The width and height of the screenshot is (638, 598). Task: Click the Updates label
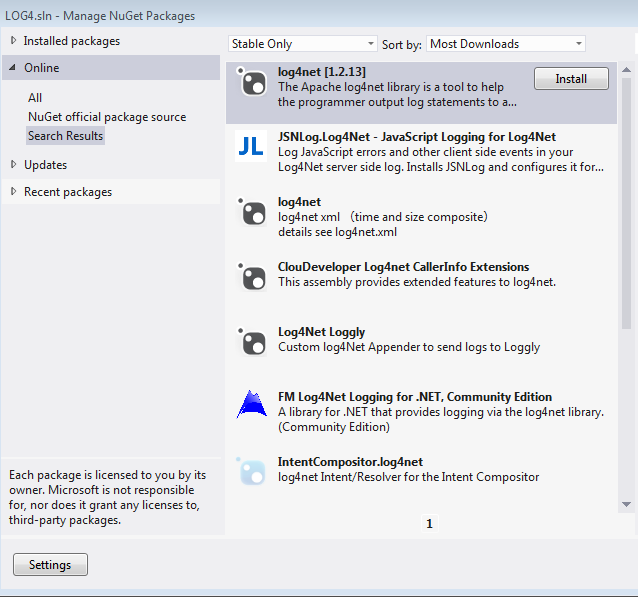[x=46, y=165]
